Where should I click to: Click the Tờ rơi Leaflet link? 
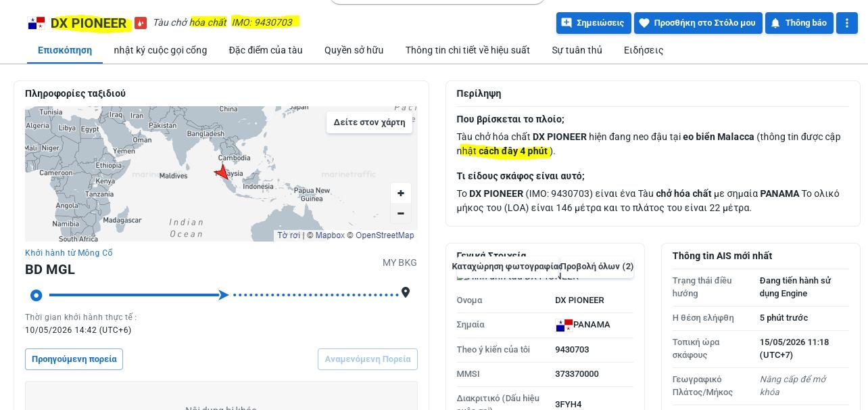point(289,235)
